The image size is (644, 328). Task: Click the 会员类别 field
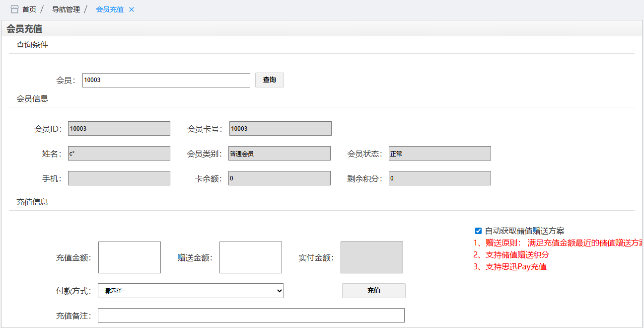click(280, 154)
